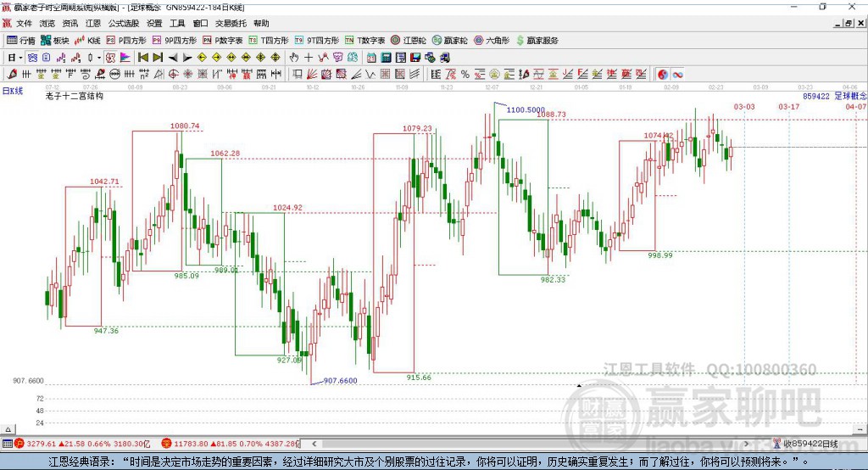868x470 pixels.
Task: Click the 859422 足球概念 stock label
Action: (835, 96)
